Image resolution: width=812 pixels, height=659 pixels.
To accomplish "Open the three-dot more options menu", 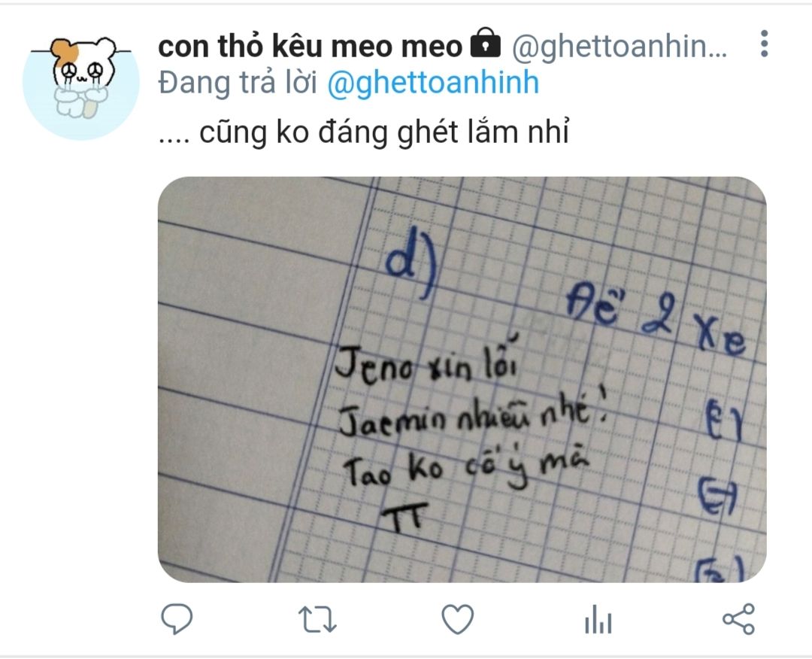I will point(765,44).
